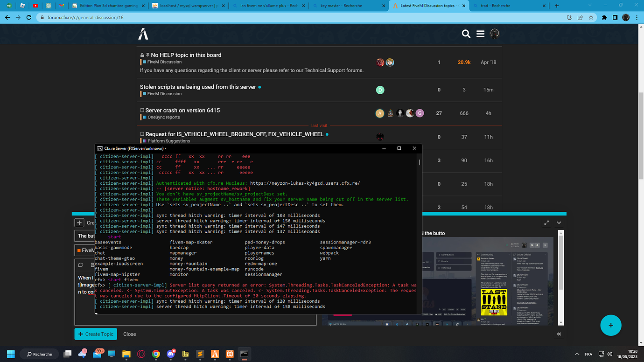This screenshot has width=644, height=362.
Task: Open File Explorer from the taskbar
Action: pos(126,354)
